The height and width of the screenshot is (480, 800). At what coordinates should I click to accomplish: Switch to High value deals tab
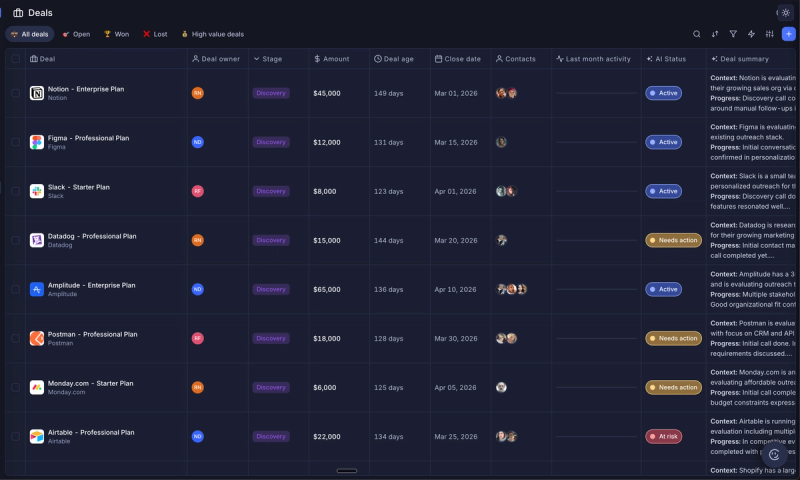(213, 34)
